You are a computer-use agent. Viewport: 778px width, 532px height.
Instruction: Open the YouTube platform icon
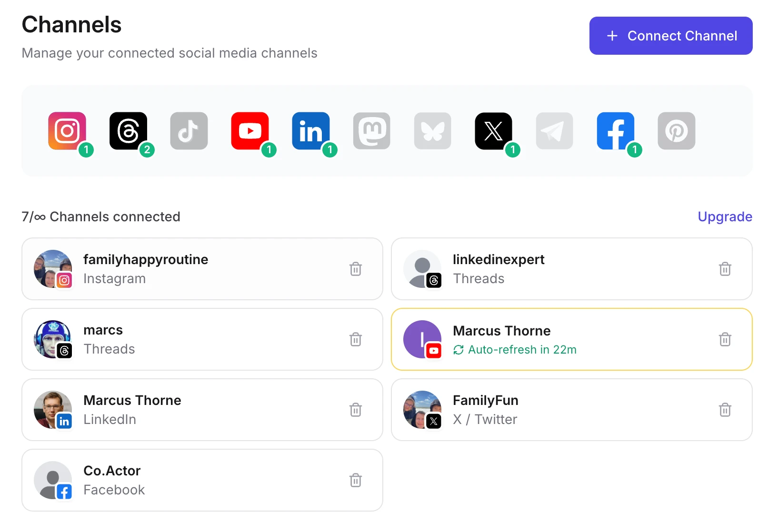pos(250,131)
